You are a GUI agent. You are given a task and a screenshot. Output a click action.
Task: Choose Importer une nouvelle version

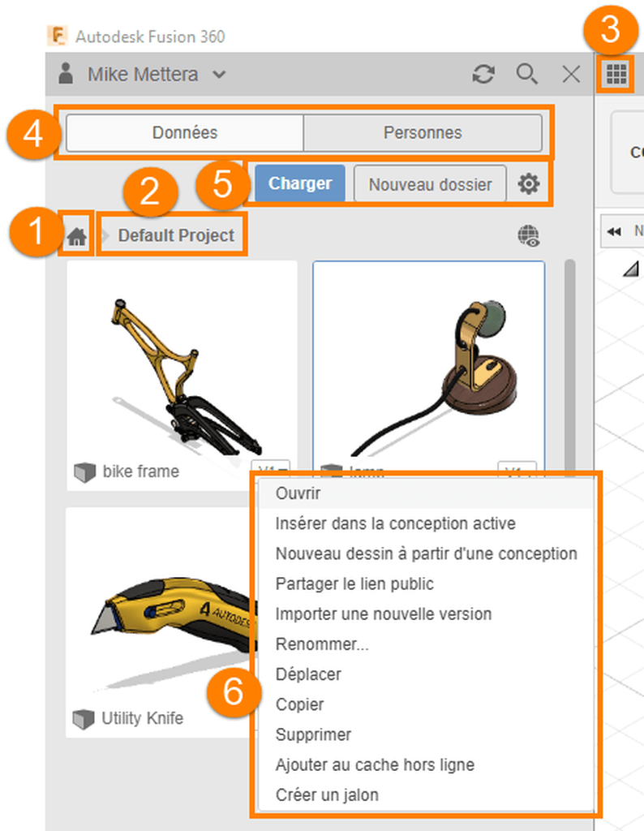[x=426, y=614]
